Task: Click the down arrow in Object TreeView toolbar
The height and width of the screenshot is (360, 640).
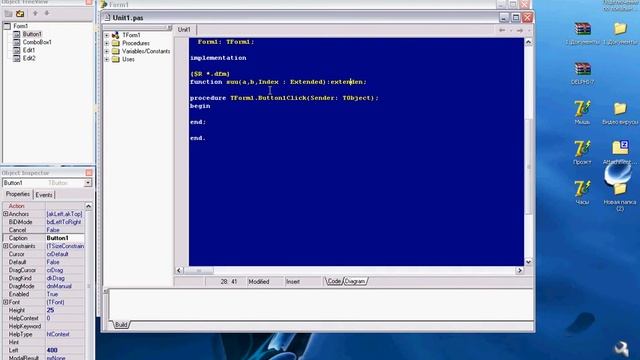Action: pyautogui.click(x=47, y=13)
